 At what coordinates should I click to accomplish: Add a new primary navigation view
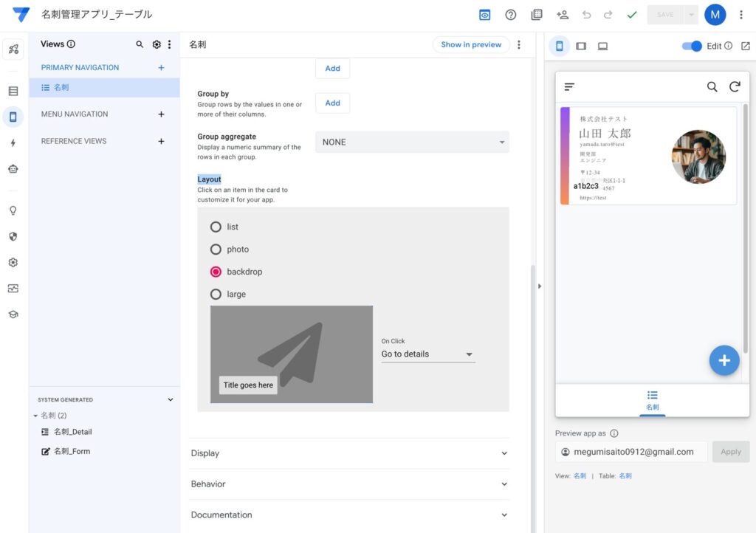[x=162, y=68]
